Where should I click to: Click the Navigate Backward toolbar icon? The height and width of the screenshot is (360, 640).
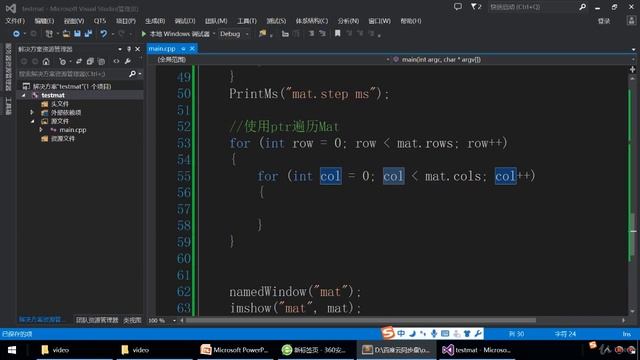(16, 34)
